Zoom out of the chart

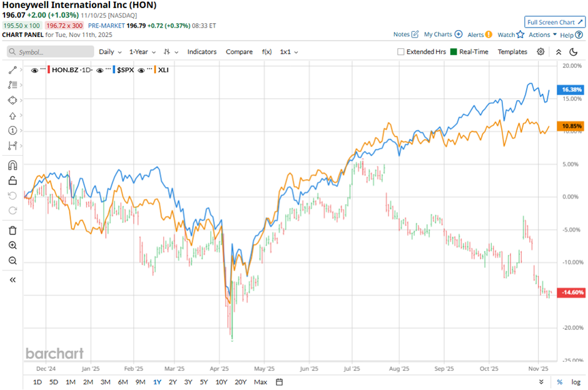tap(13, 260)
